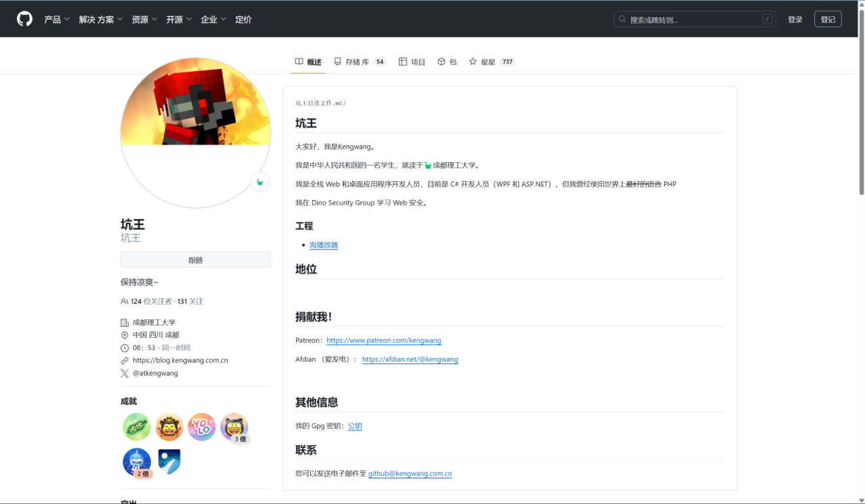Expand the 解决方案 navigation menu
Screen dimensions: 865x504
pos(101,20)
